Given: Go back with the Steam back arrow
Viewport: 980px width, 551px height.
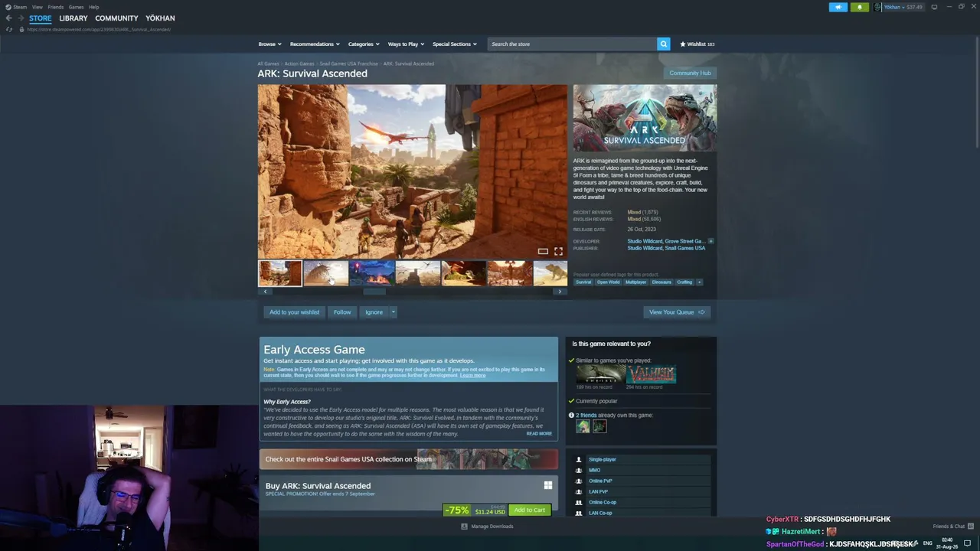Looking at the screenshot, I should 8,18.
